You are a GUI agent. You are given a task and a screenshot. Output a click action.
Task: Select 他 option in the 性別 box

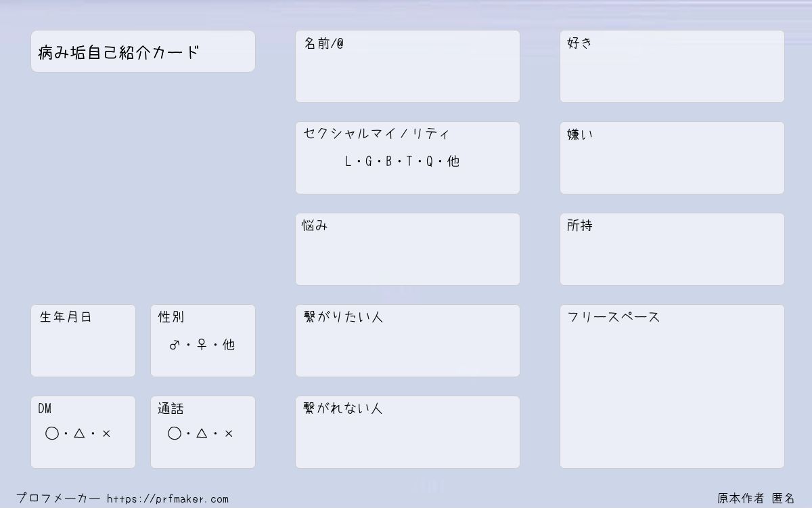pos(229,345)
